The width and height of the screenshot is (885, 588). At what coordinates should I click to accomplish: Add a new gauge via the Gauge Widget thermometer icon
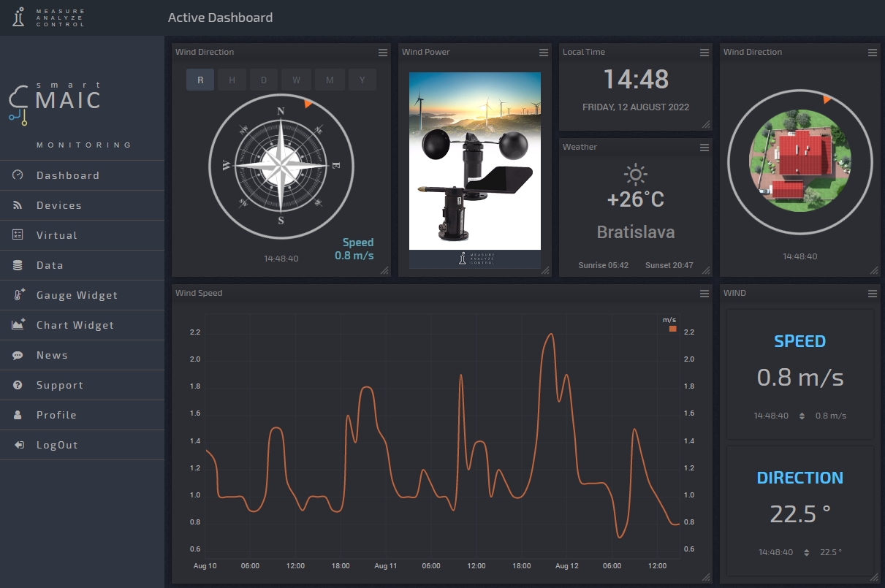coord(20,295)
